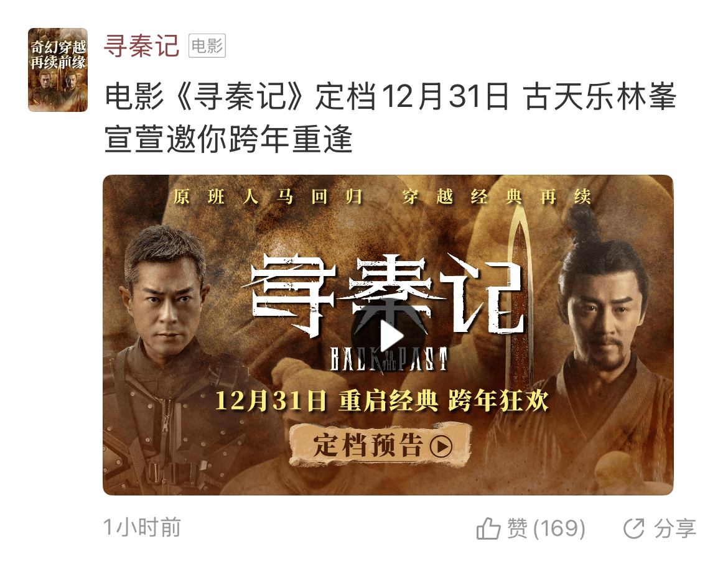Open the 寻秦记 profile avatar
Screen dimensions: 728x562
click(x=58, y=70)
